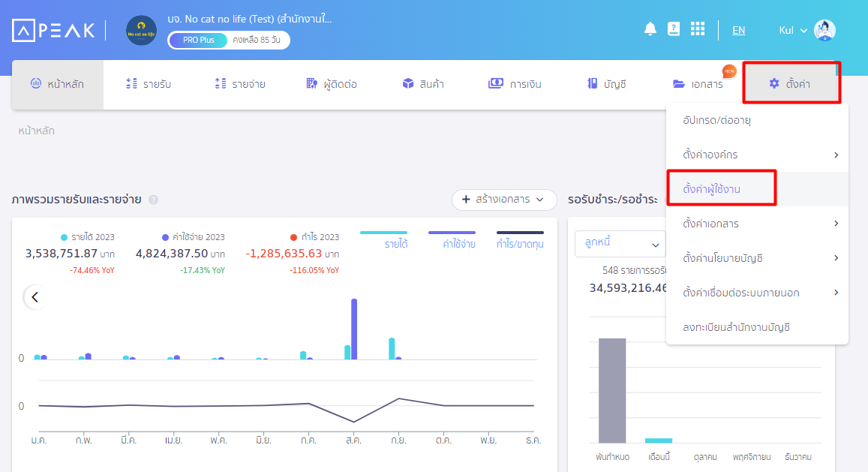
Task: Click the เอกสาร folder icon
Action: click(679, 83)
